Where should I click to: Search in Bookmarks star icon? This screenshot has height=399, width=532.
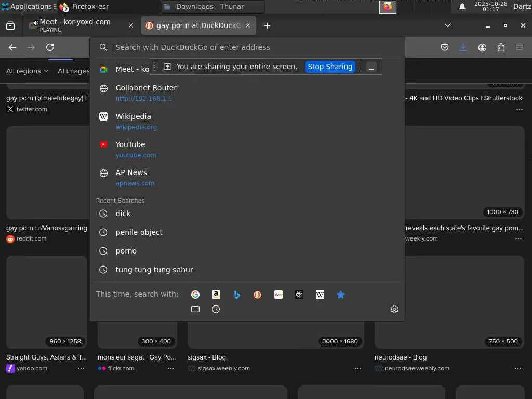coord(341,295)
